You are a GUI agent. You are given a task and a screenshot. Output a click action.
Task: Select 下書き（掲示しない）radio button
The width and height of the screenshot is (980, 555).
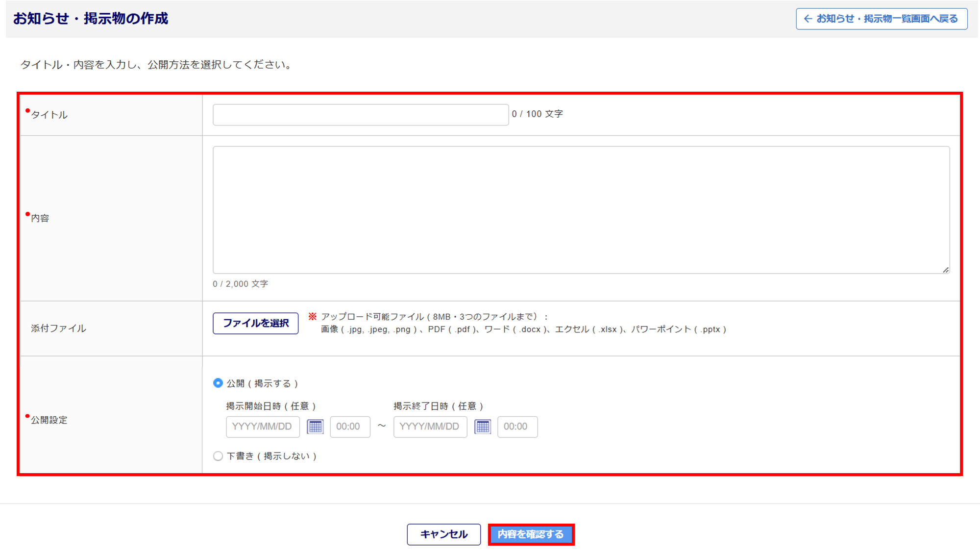point(218,456)
